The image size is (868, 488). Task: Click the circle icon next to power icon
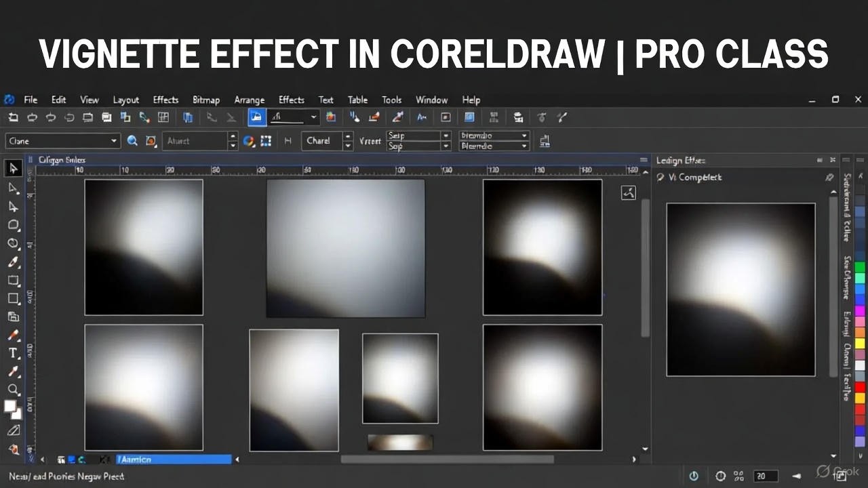coord(720,476)
